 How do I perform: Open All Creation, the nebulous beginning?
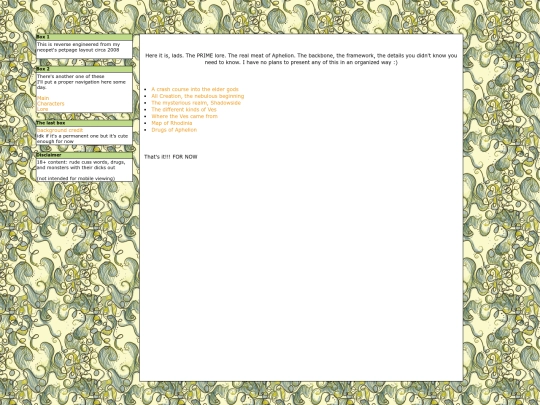coord(198,96)
